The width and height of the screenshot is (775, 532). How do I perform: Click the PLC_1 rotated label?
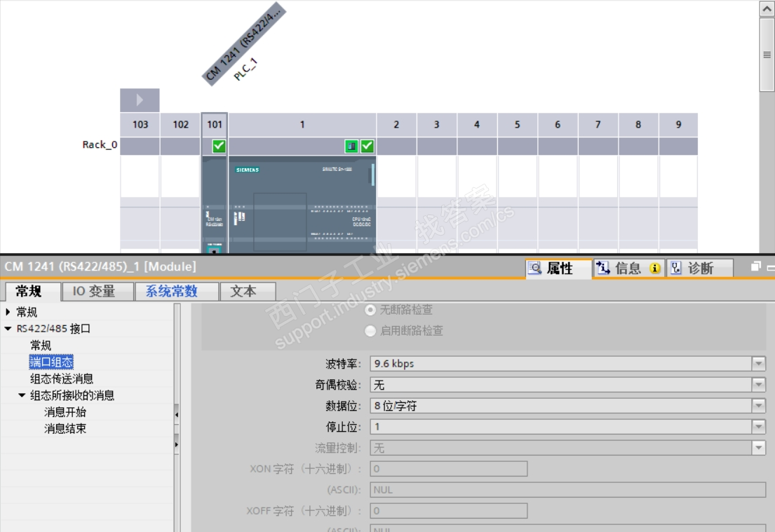(x=245, y=69)
